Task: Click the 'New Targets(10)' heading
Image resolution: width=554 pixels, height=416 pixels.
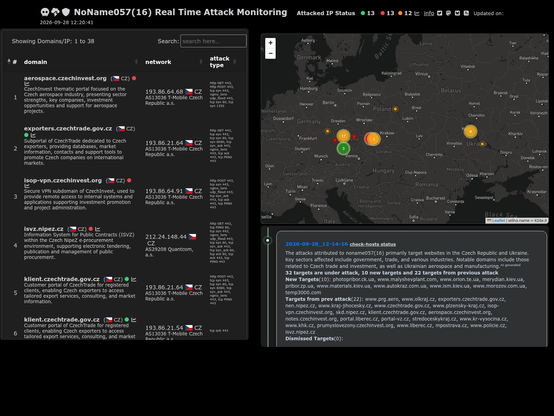Action: (307, 279)
